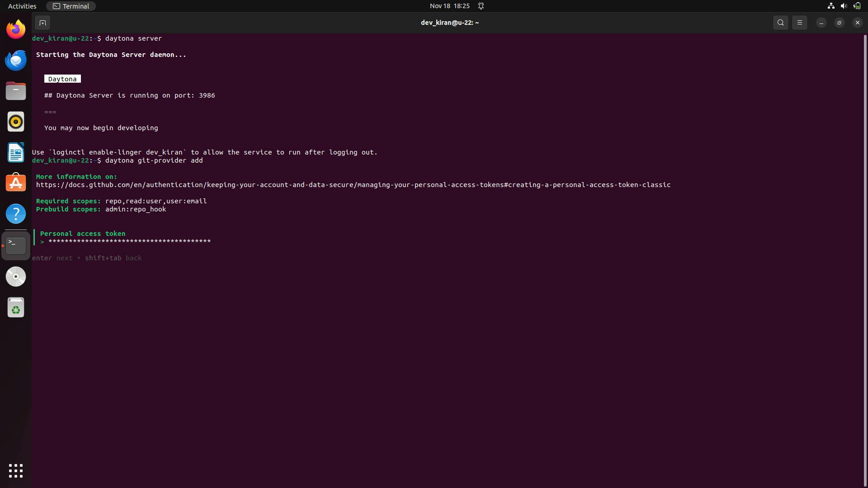Click the 'Prebuild scopes' line

(101, 209)
